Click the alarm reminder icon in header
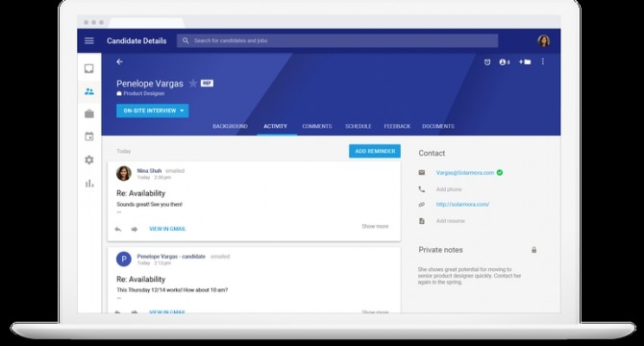 [487, 62]
